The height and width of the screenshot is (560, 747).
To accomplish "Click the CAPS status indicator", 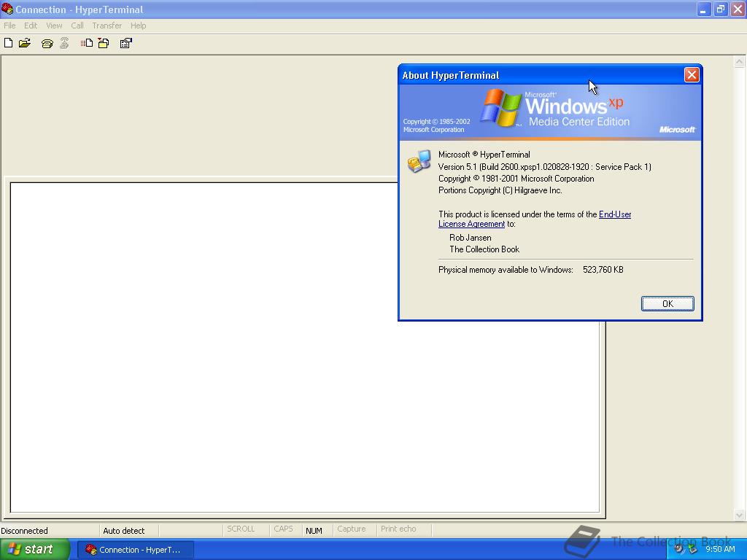I will click(x=283, y=529).
